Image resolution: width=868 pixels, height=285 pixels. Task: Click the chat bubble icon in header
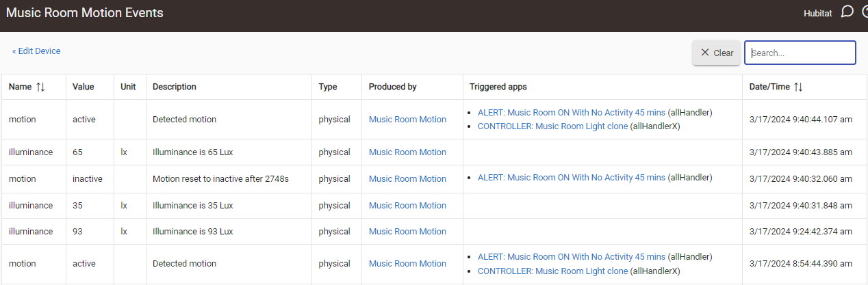[x=847, y=12]
